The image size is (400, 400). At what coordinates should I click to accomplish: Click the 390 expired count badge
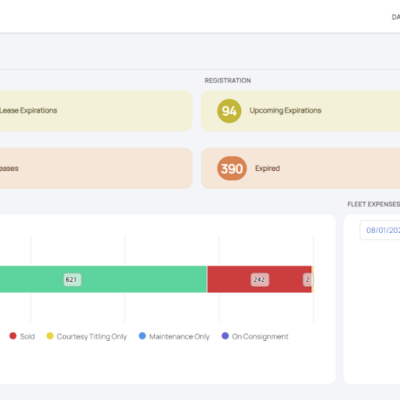tap(232, 168)
